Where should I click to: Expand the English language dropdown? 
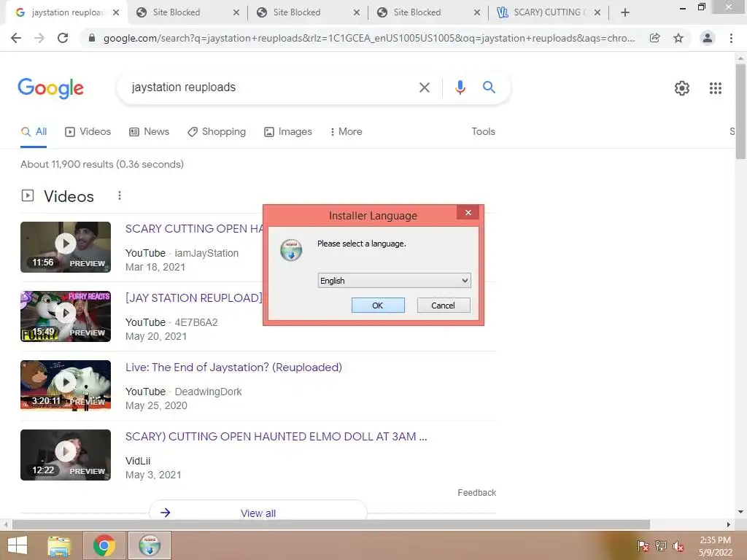395,281
